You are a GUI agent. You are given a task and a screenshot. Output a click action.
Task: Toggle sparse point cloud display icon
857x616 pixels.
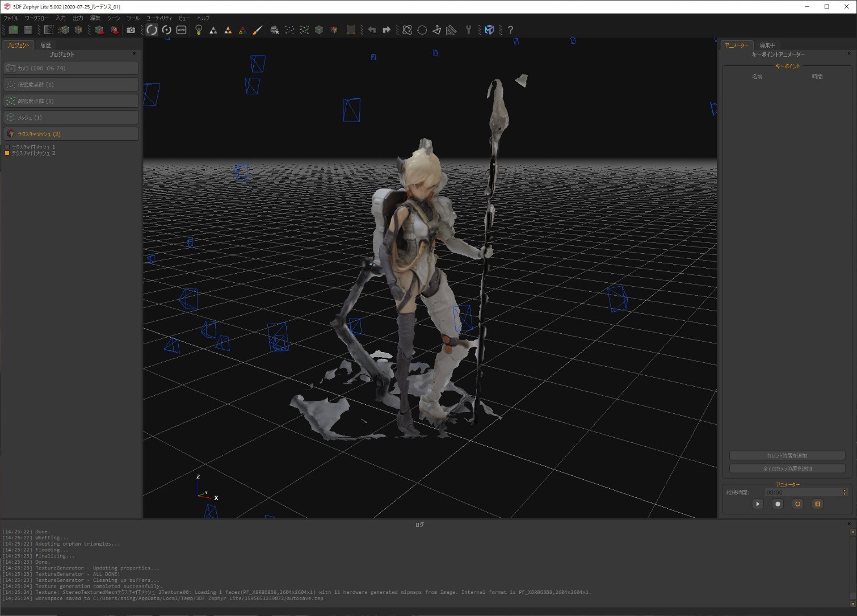tap(289, 30)
